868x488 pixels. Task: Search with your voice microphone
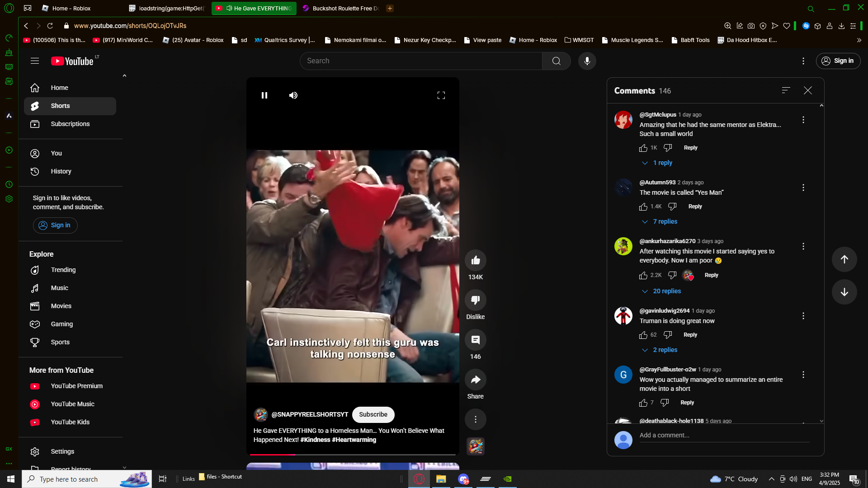(x=587, y=61)
